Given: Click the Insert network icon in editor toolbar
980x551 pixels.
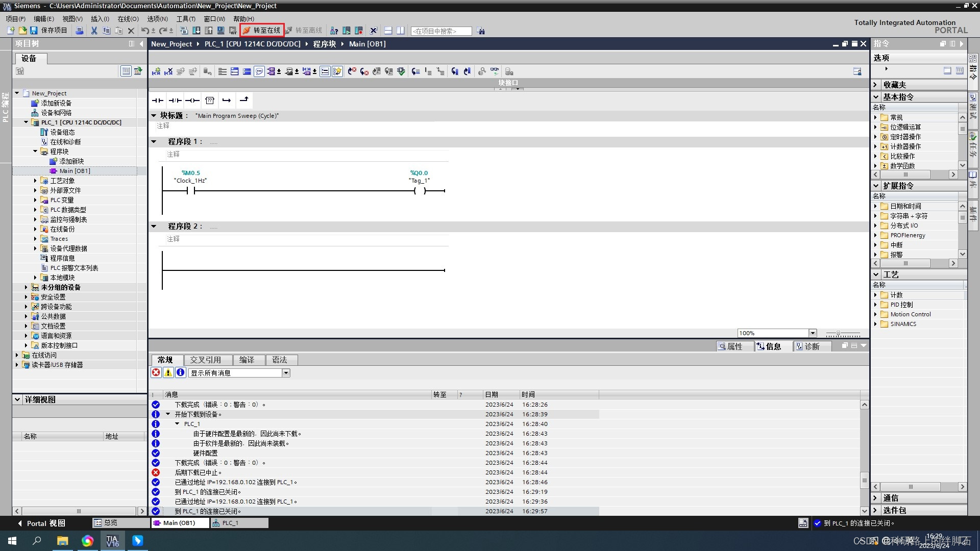Looking at the screenshot, I should [156, 71].
